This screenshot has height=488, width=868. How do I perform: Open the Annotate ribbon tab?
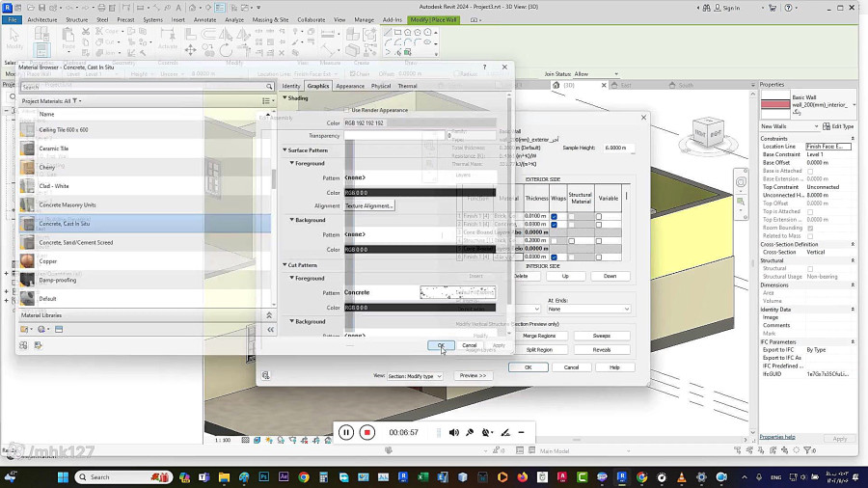tap(204, 20)
